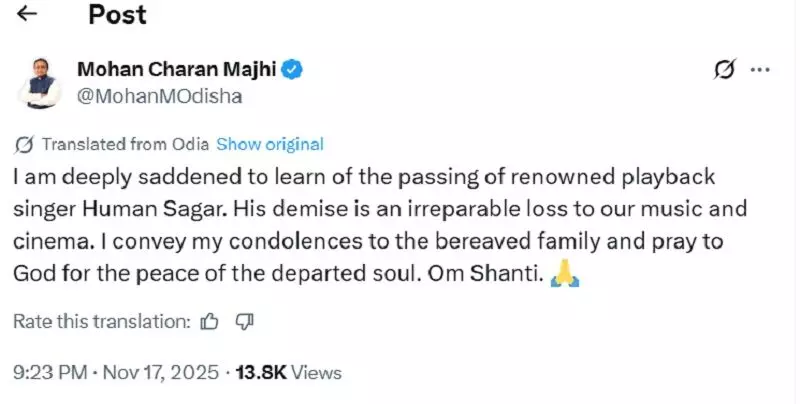Image resolution: width=800 pixels, height=404 pixels.
Task: Show original Odia post text
Action: pos(270,144)
